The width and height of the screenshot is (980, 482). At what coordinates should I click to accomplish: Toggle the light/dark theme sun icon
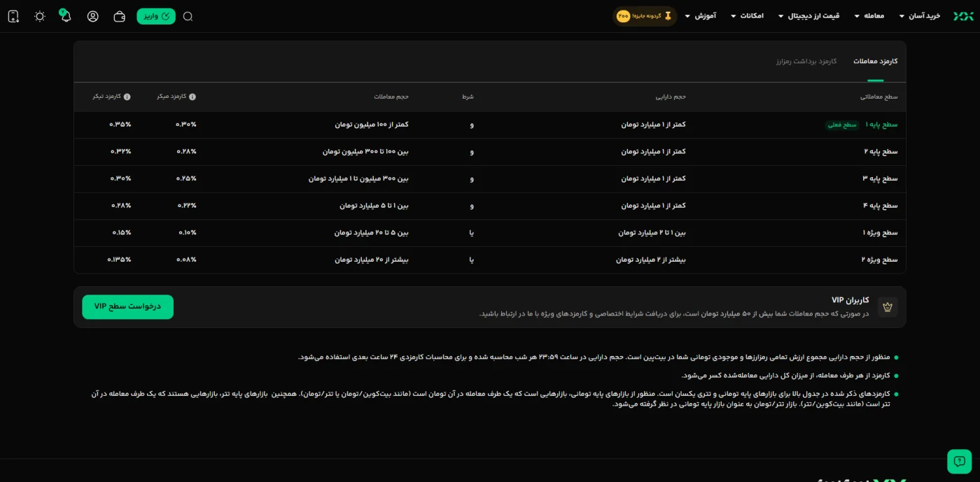40,16
